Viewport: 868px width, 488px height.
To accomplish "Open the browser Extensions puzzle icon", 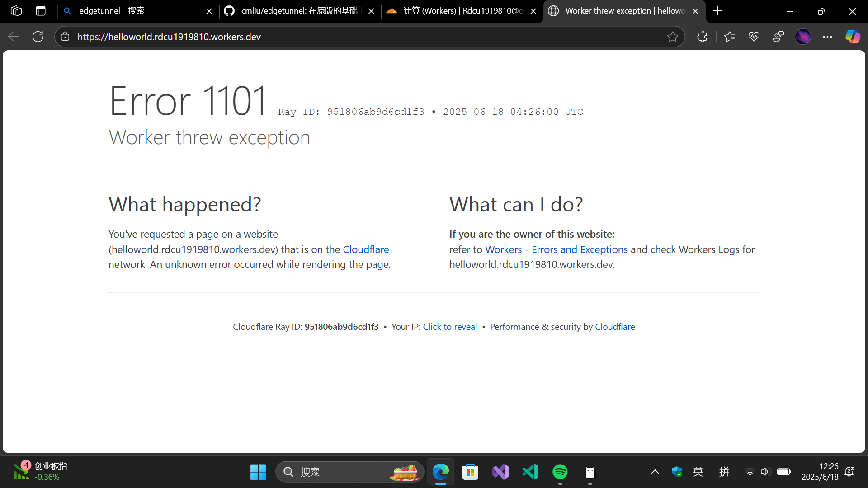I will [702, 37].
